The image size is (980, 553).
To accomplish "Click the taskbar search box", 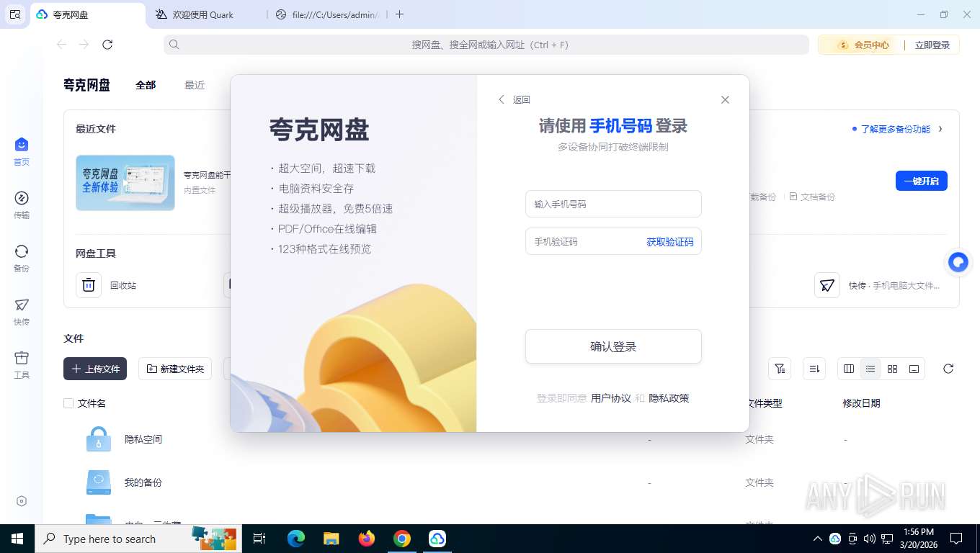I will (x=137, y=539).
